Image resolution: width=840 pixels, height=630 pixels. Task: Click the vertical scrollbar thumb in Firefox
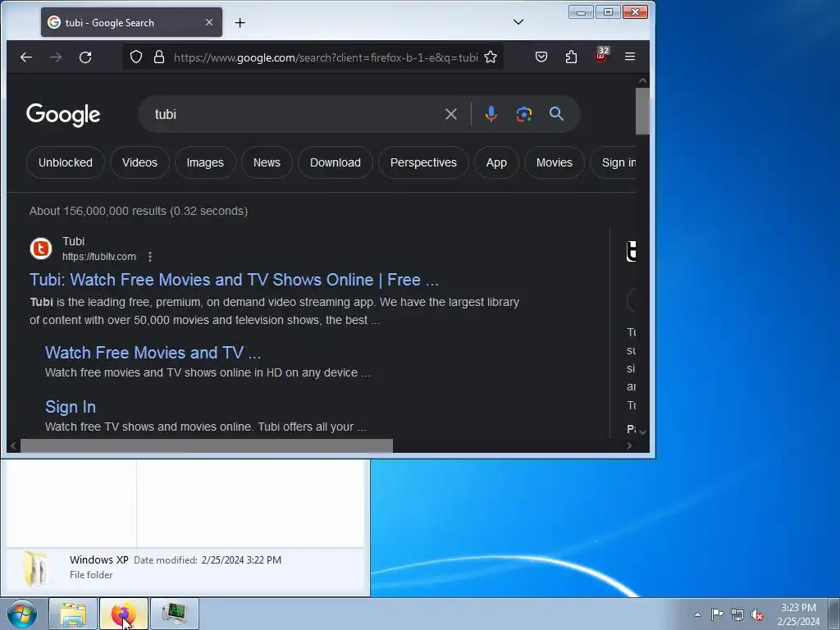pyautogui.click(x=642, y=111)
